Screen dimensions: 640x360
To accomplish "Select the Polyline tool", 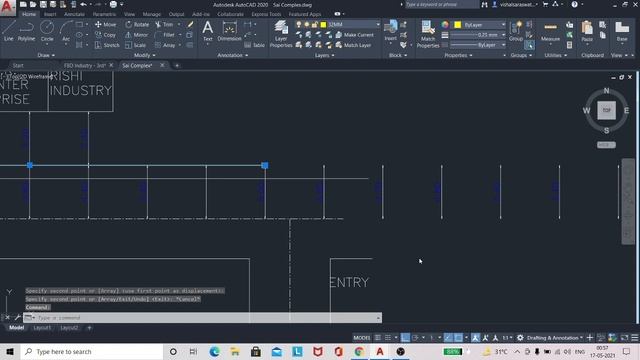I will (x=27, y=31).
